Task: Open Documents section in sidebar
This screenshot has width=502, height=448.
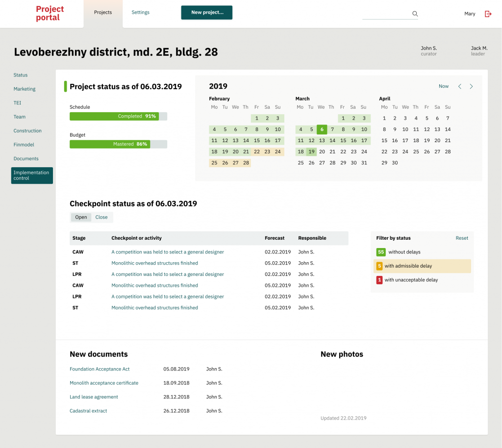Action: coord(25,159)
